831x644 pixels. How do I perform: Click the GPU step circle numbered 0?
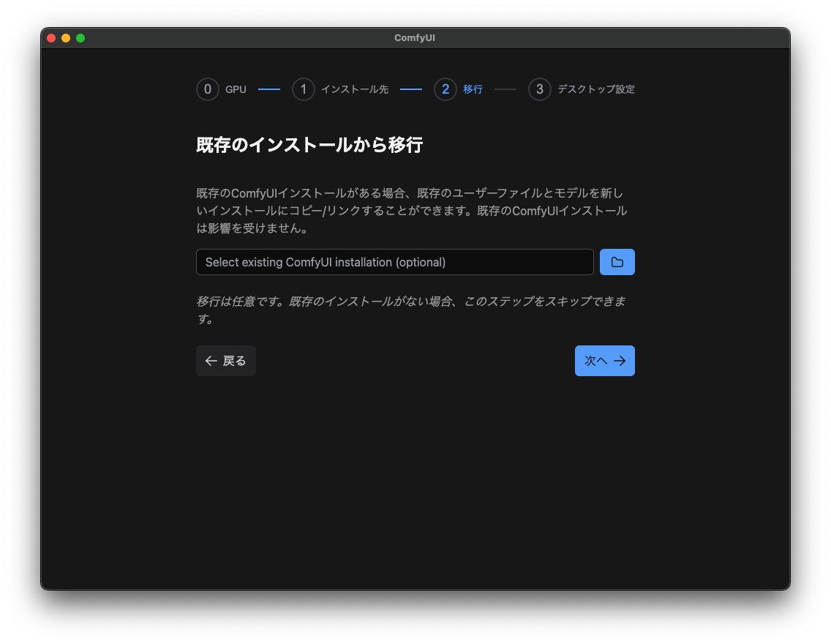click(x=208, y=89)
